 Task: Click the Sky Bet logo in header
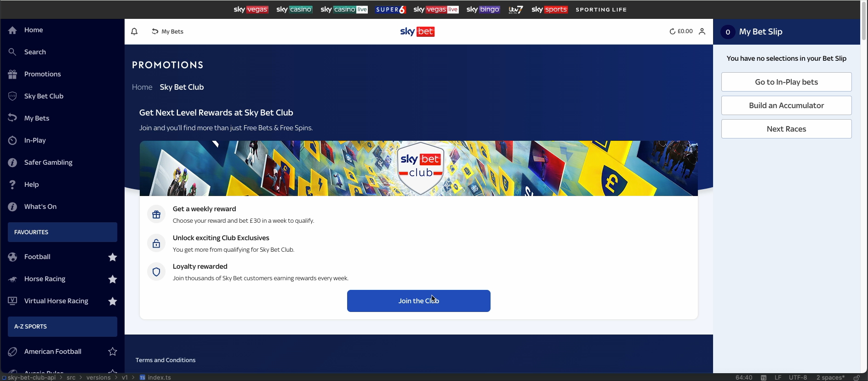pyautogui.click(x=417, y=31)
